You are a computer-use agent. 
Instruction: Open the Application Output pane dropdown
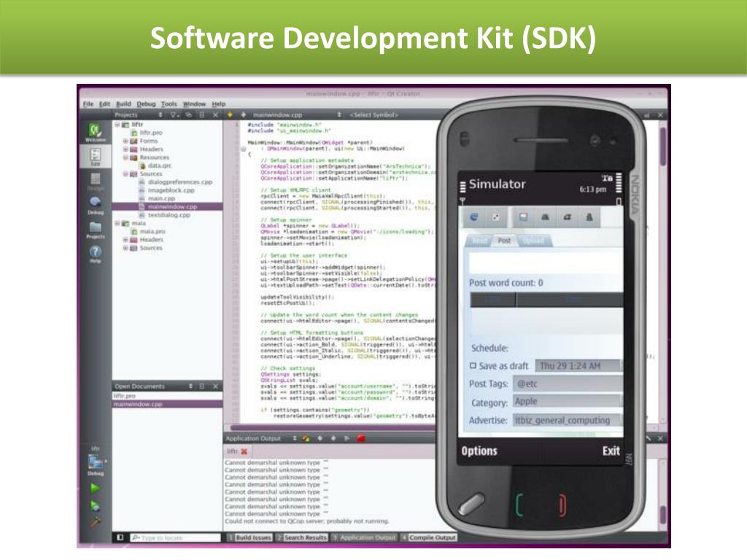pyautogui.click(x=295, y=438)
